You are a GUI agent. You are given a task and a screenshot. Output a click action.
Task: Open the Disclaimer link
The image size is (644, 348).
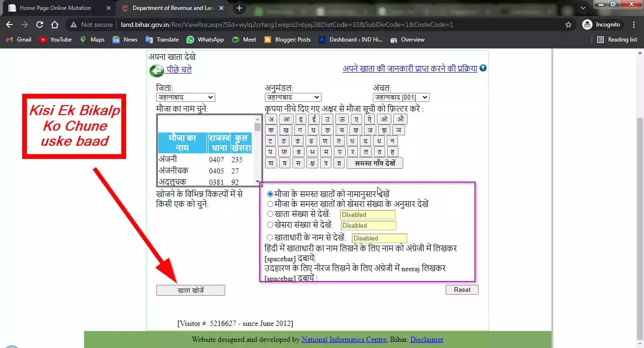(427, 340)
